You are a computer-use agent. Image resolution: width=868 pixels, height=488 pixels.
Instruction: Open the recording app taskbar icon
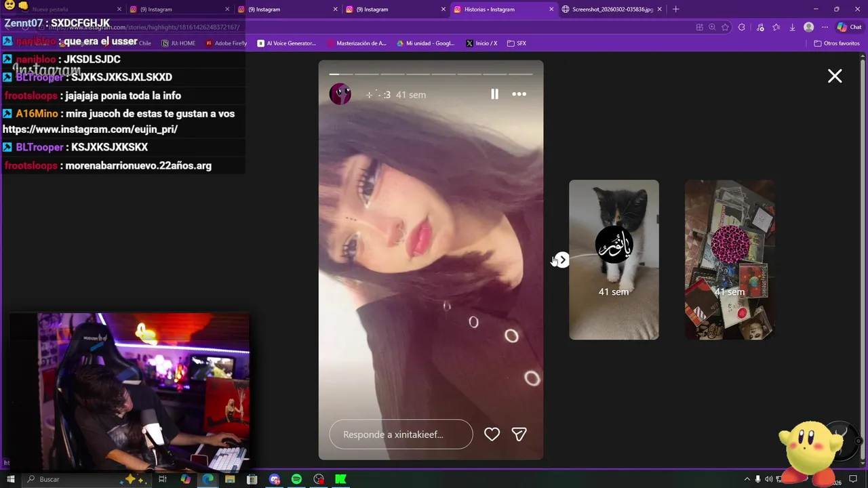point(319,479)
